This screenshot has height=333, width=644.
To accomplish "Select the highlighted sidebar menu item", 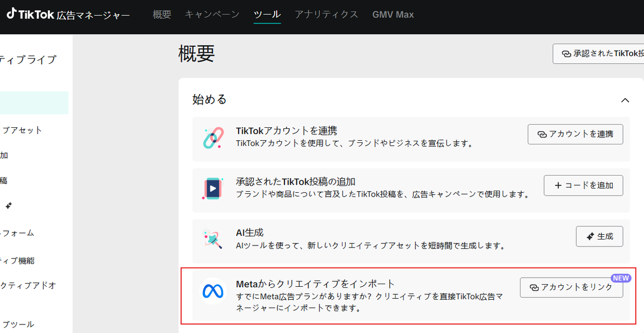I will tap(34, 103).
